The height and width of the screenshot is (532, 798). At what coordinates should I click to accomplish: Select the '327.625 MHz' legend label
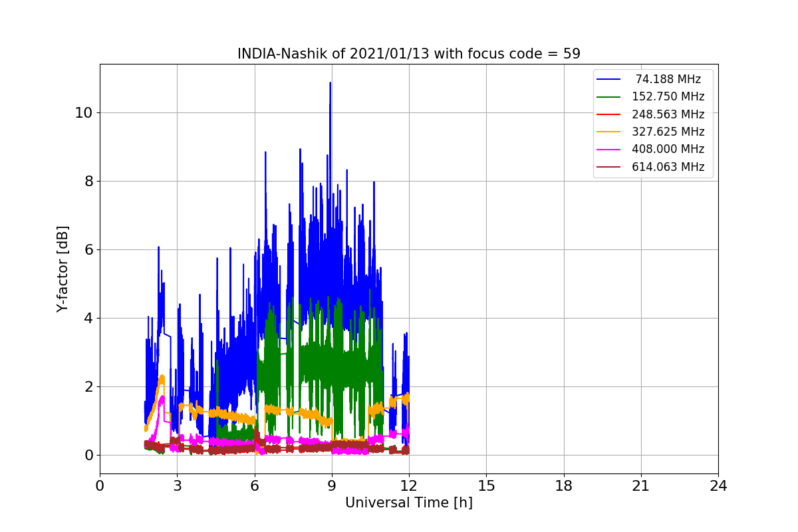coord(668,132)
